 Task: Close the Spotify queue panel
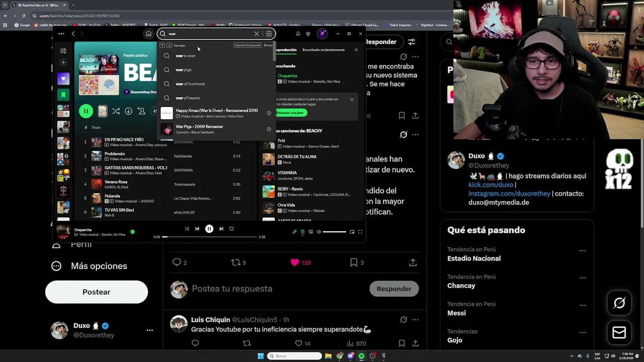[356, 50]
